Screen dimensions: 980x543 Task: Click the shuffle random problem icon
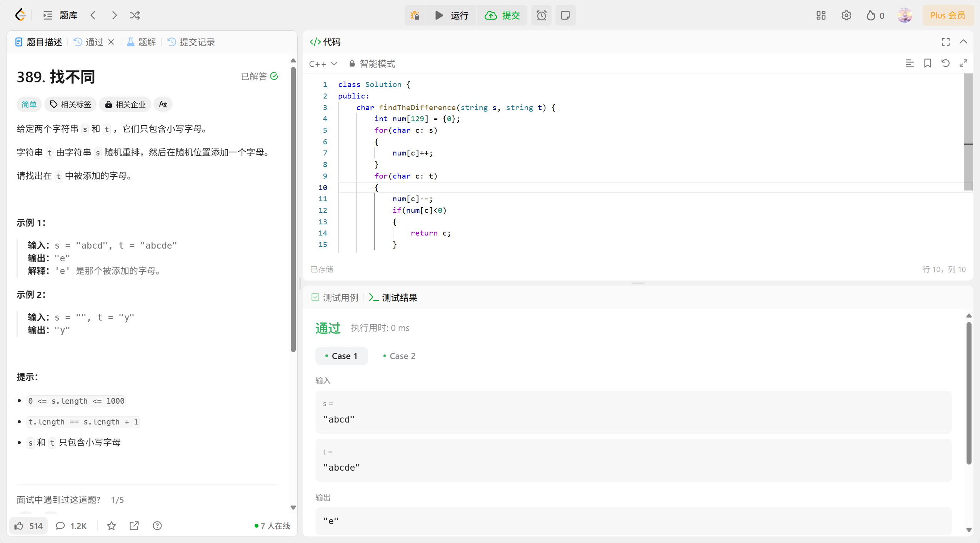pos(135,15)
